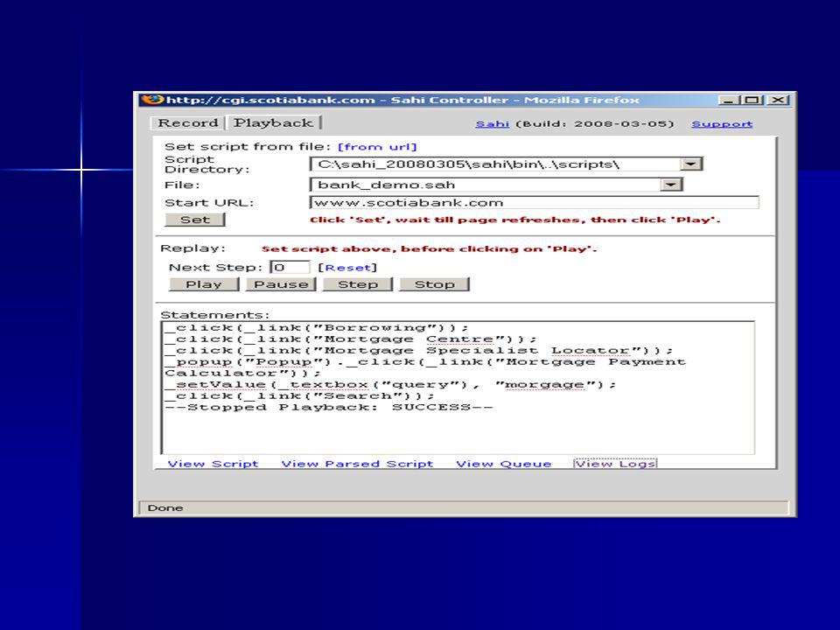Close the Sahi Controller window
840x630 pixels.
pyautogui.click(x=777, y=100)
